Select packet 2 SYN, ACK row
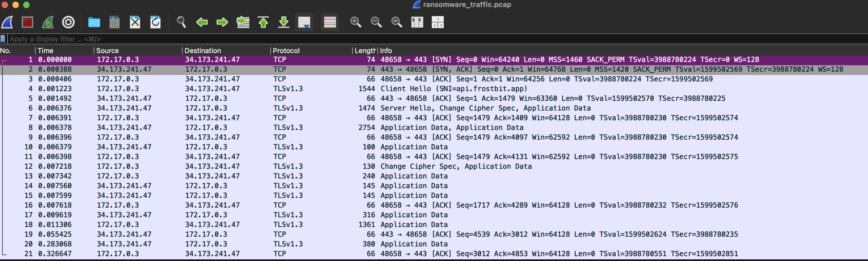Screen dimensions: 868x261 (x=434, y=70)
